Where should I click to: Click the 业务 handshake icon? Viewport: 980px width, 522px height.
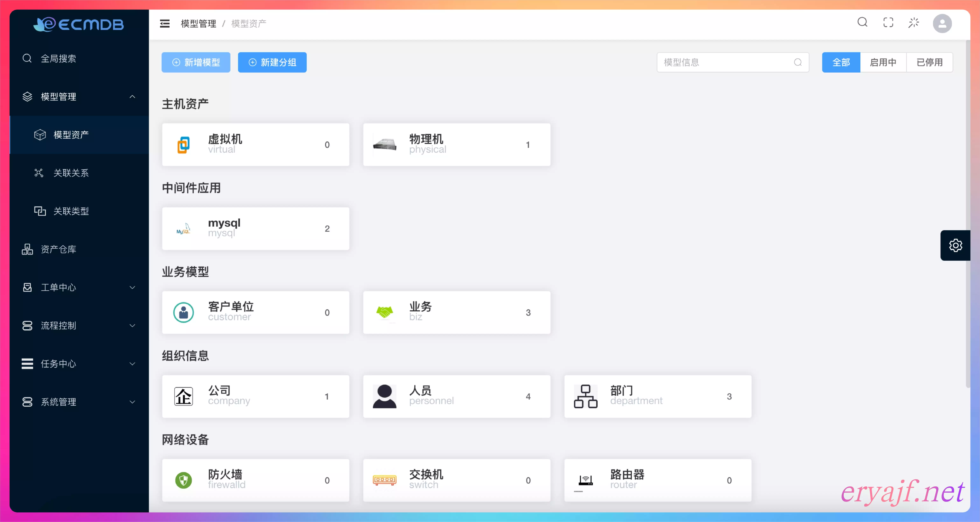385,313
